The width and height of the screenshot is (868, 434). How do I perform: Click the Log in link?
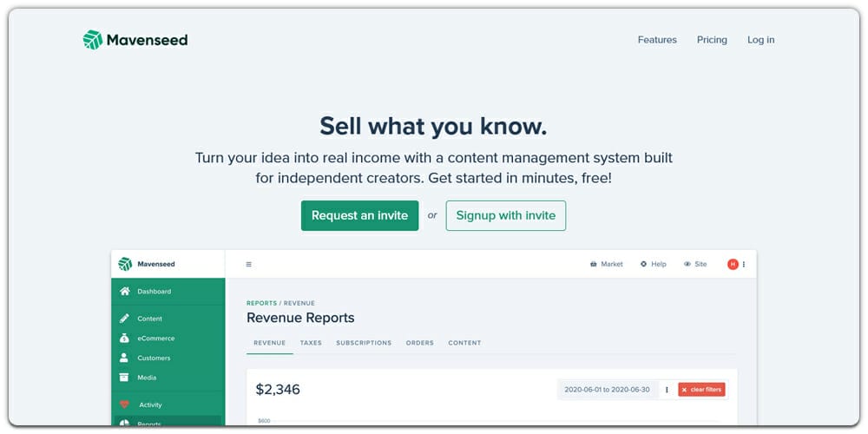pyautogui.click(x=760, y=40)
